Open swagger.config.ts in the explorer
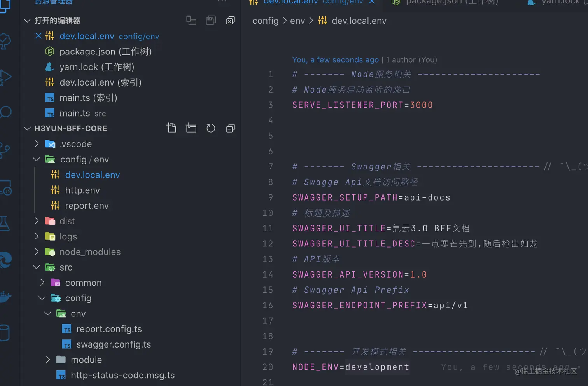The image size is (588, 386). tap(114, 344)
